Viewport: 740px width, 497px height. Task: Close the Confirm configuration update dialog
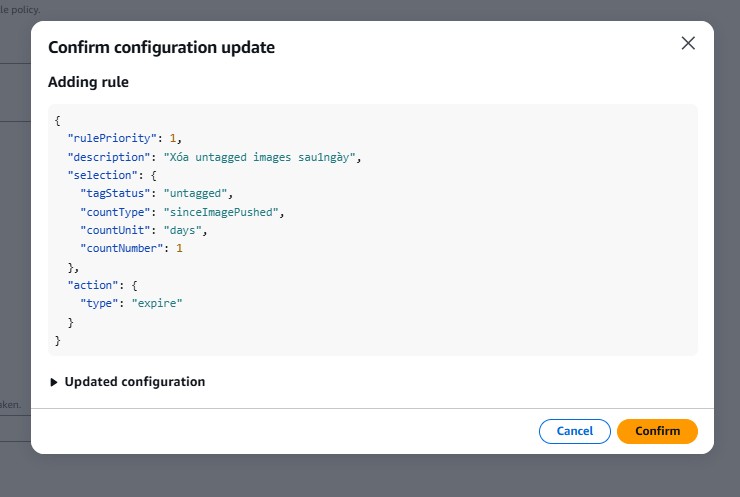688,43
